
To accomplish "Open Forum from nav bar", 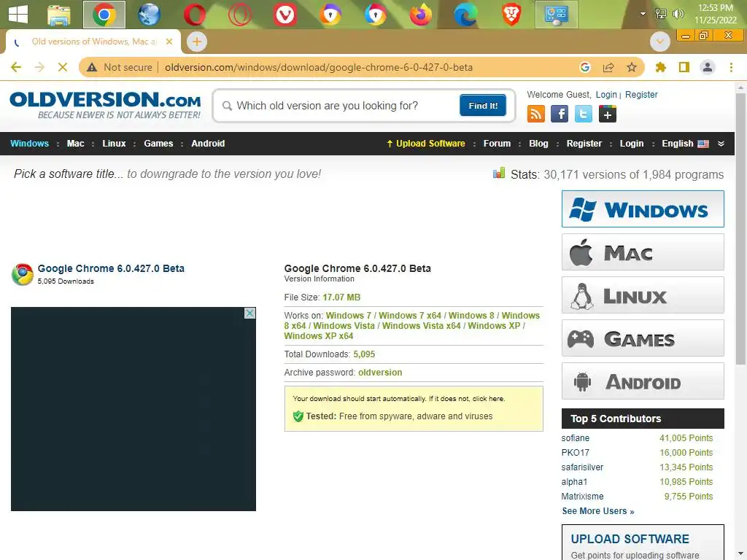I will [497, 144].
